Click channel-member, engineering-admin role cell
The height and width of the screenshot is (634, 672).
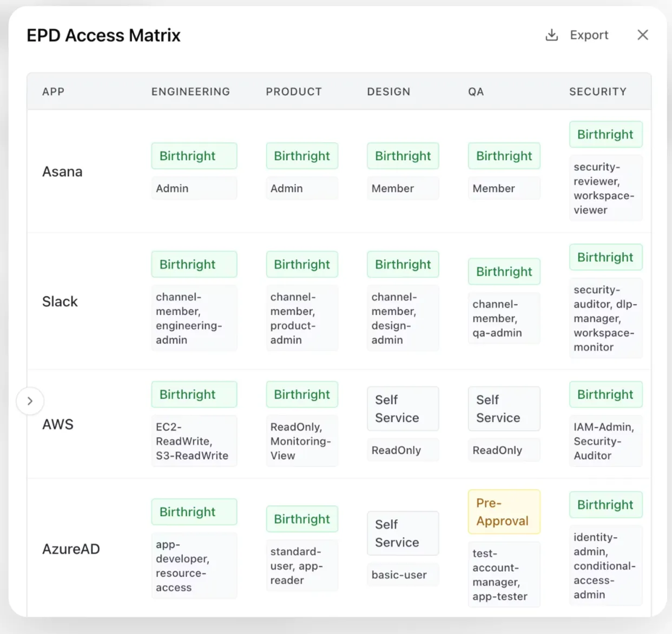tap(194, 318)
